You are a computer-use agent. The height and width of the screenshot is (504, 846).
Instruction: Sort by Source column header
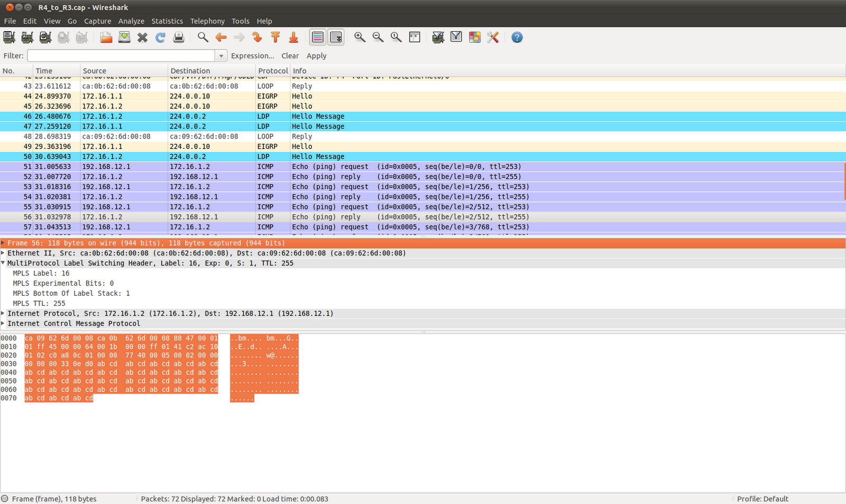[124, 71]
